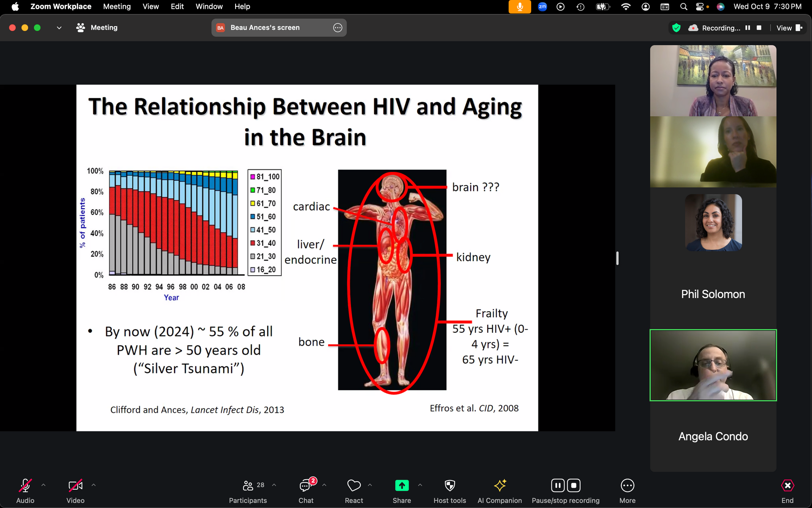Expand the video options caret
Image resolution: width=812 pixels, height=508 pixels.
pyautogui.click(x=93, y=485)
